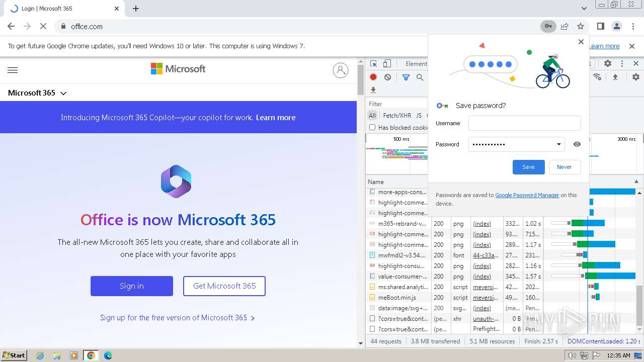The height and width of the screenshot is (362, 644).
Task: Select the All filter type
Action: (x=372, y=115)
